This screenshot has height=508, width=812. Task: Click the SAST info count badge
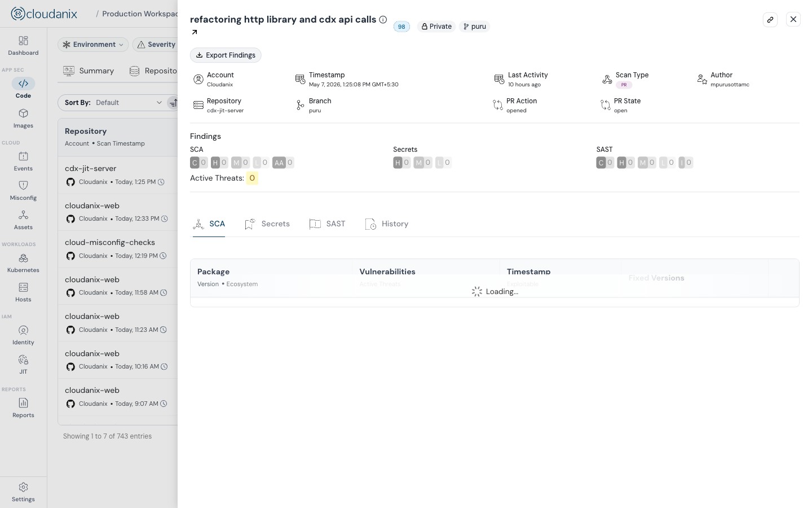pyautogui.click(x=686, y=163)
